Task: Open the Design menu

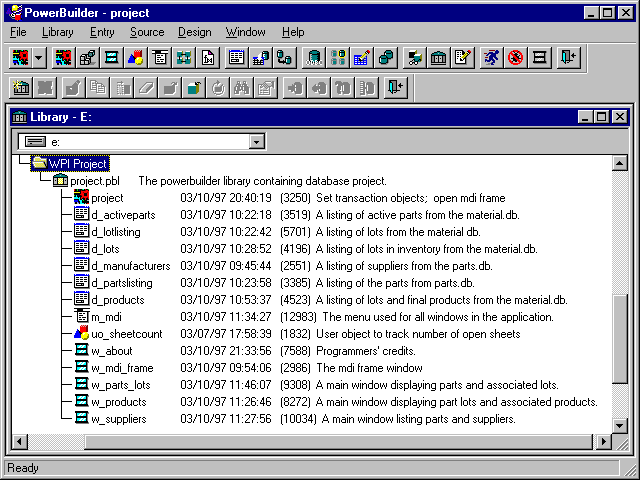Action: 195,32
